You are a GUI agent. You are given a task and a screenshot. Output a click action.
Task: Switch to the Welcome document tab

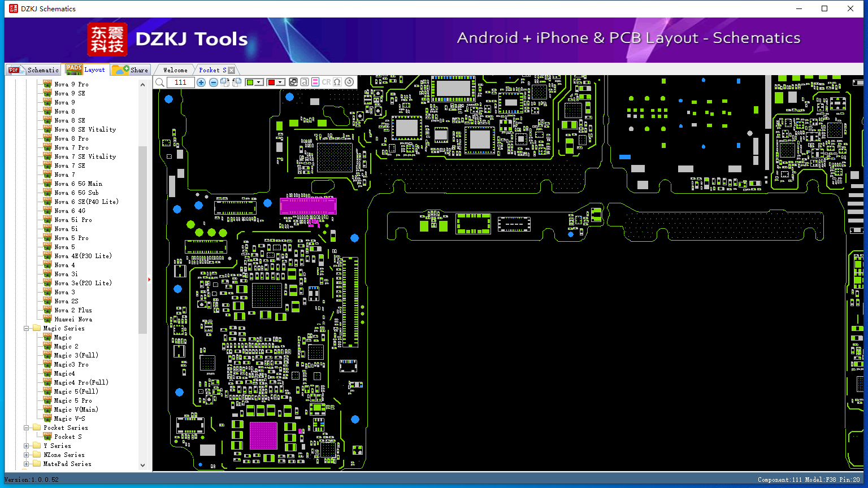tap(175, 70)
